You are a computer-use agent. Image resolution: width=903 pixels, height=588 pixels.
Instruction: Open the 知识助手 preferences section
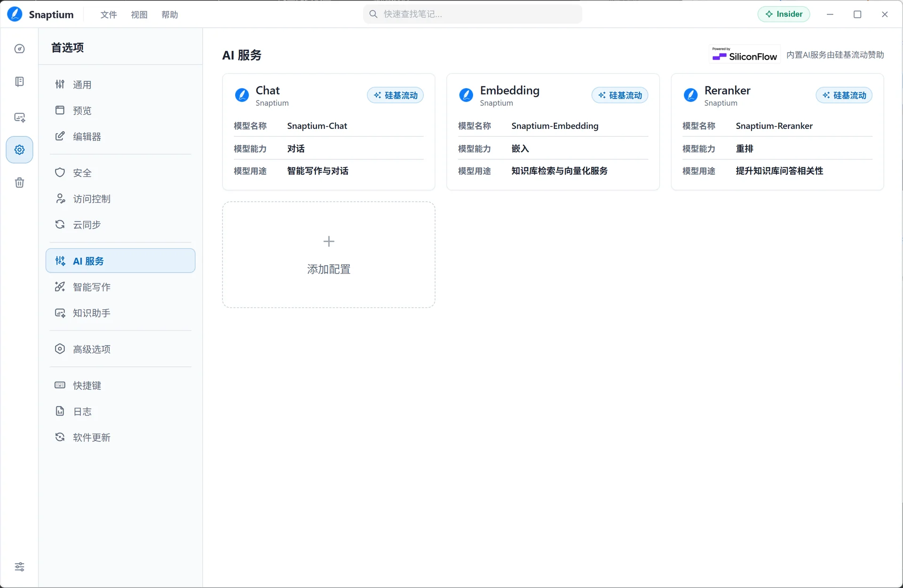coord(120,313)
